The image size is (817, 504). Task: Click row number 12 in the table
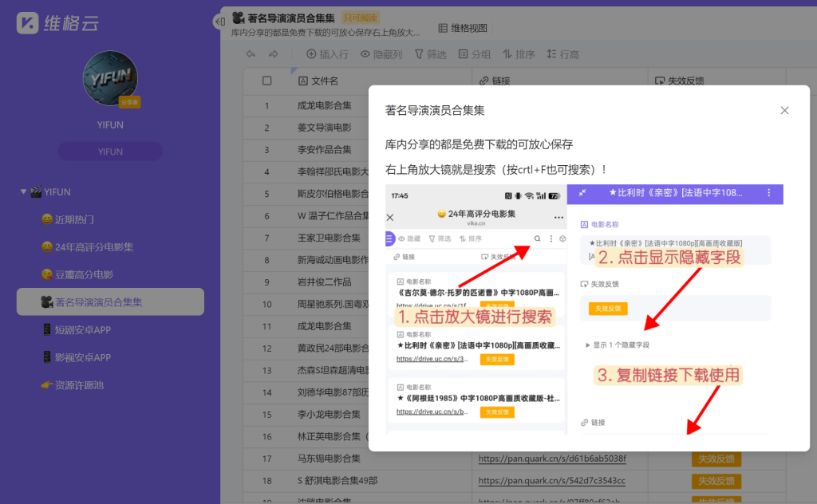[266, 348]
